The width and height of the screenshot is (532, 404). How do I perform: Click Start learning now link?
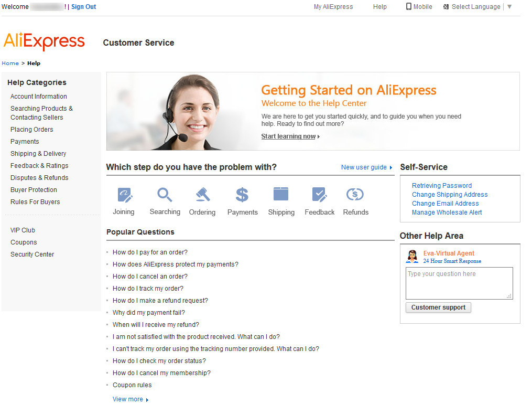coord(289,136)
